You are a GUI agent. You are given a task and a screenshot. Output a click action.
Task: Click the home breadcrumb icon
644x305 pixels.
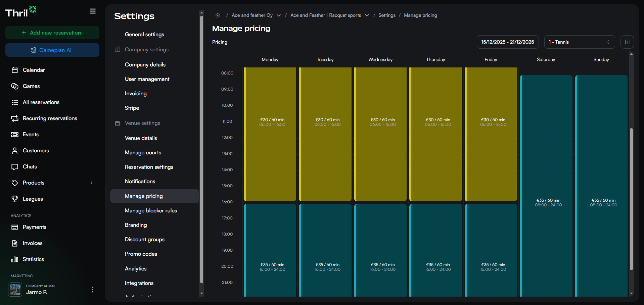218,15
